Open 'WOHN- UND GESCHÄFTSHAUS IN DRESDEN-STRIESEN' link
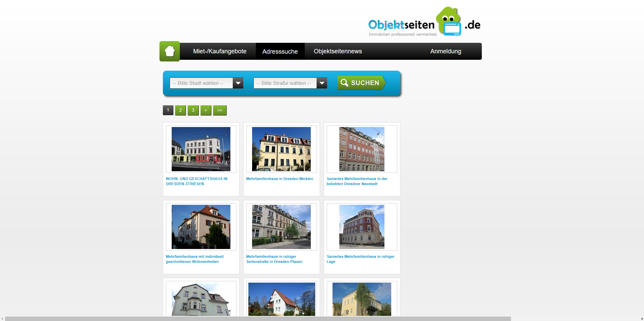Screen dimensions: 644x321 coord(196,181)
